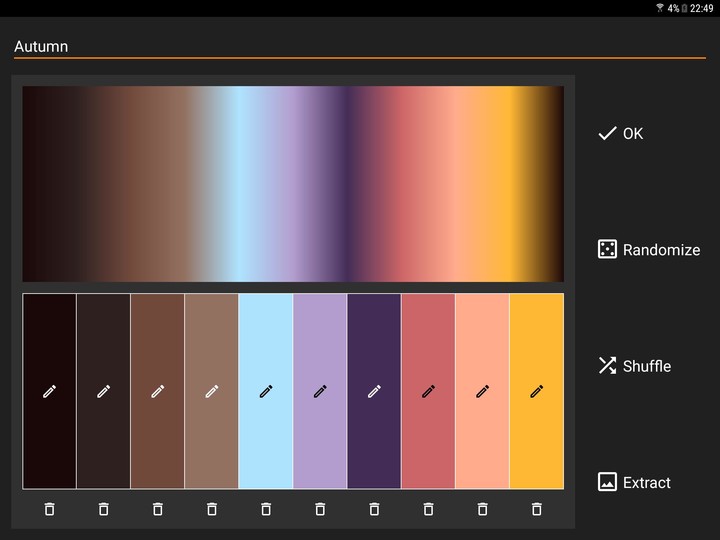Shuffle the color order
Screen dimensions: 720x540
pos(635,366)
